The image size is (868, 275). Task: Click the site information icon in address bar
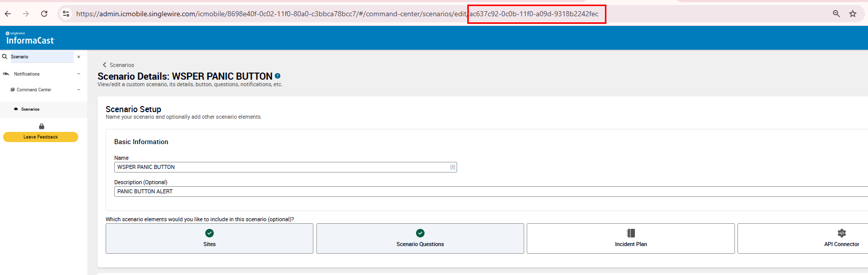66,14
